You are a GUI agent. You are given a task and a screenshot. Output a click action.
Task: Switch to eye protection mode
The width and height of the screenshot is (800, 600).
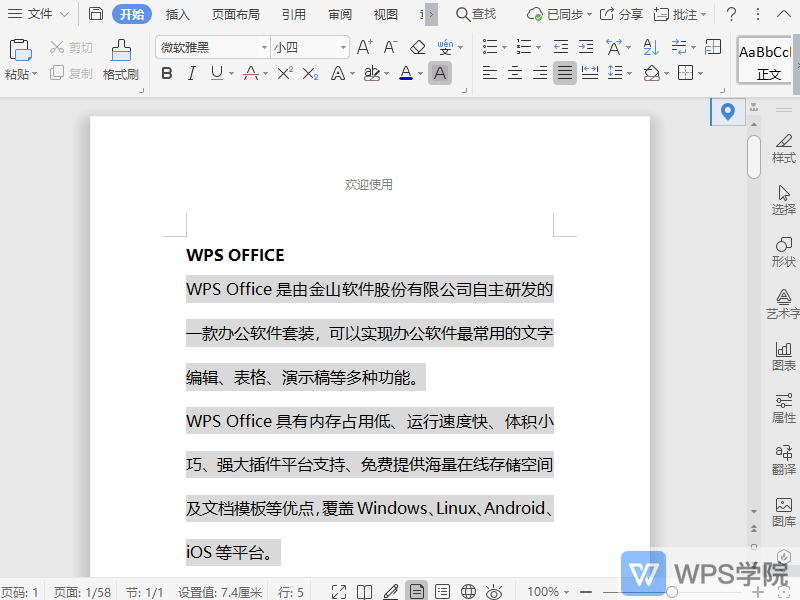(493, 591)
